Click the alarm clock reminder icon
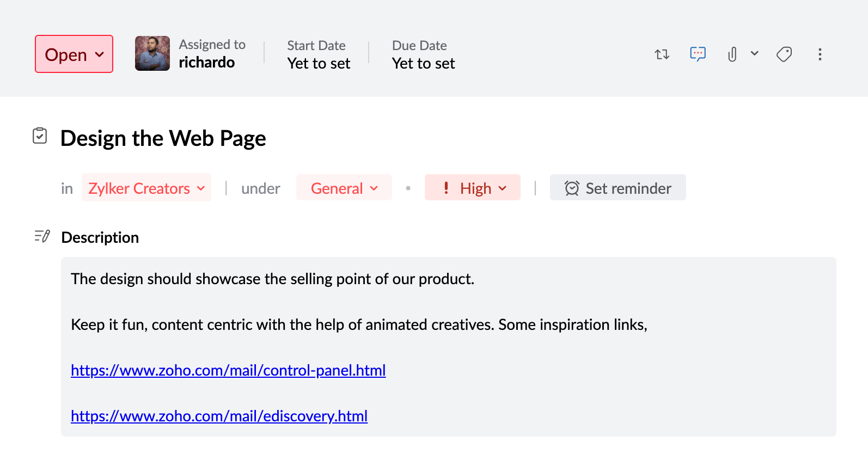The image size is (868, 454). tap(572, 188)
